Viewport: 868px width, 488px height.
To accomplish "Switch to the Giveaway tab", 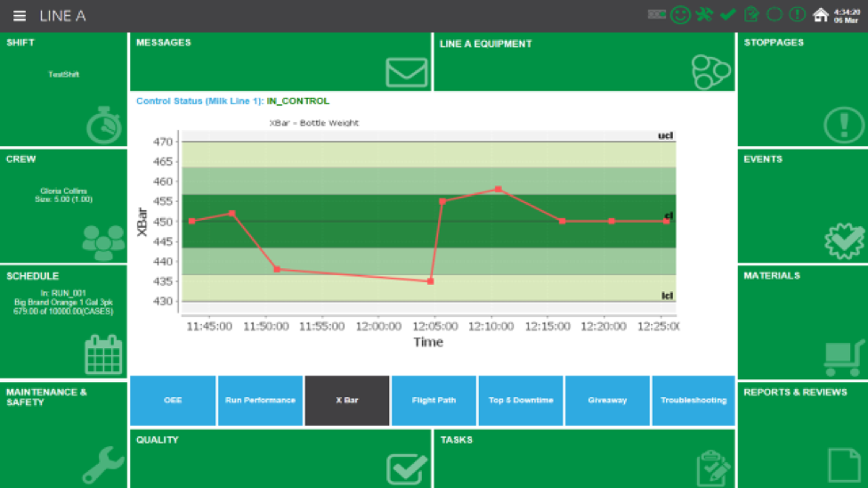I will (x=606, y=401).
